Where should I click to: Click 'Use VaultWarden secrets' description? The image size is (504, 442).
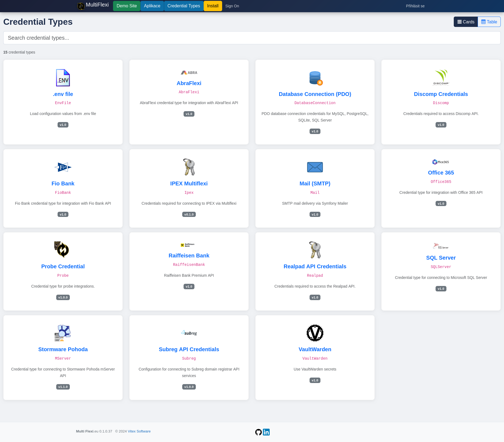[315, 369]
